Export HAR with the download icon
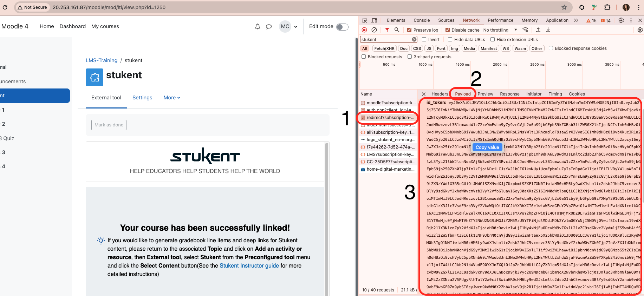The width and height of the screenshot is (644, 296). pos(548,30)
